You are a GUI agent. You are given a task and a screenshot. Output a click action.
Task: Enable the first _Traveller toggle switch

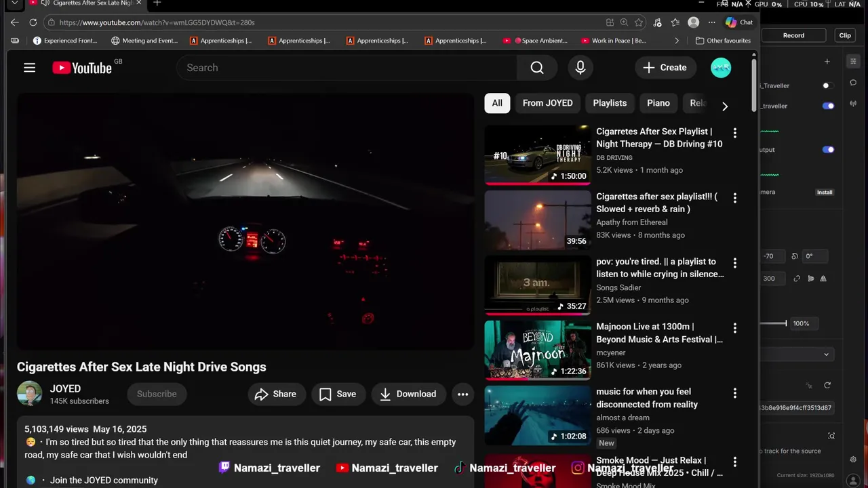tap(828, 85)
